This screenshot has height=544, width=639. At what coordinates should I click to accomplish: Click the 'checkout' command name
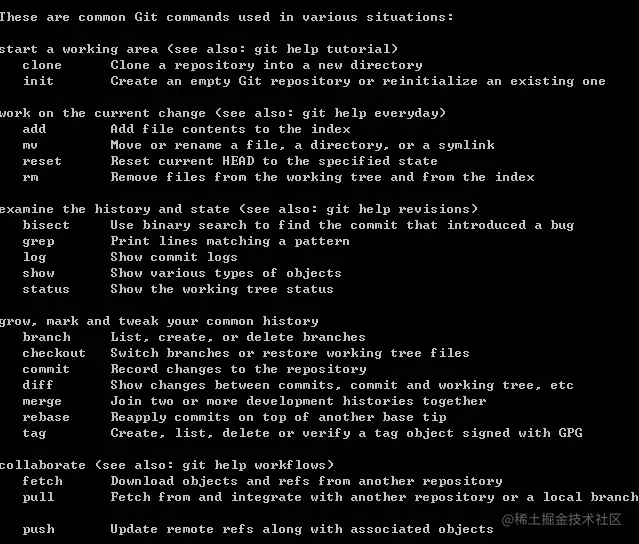(54, 353)
